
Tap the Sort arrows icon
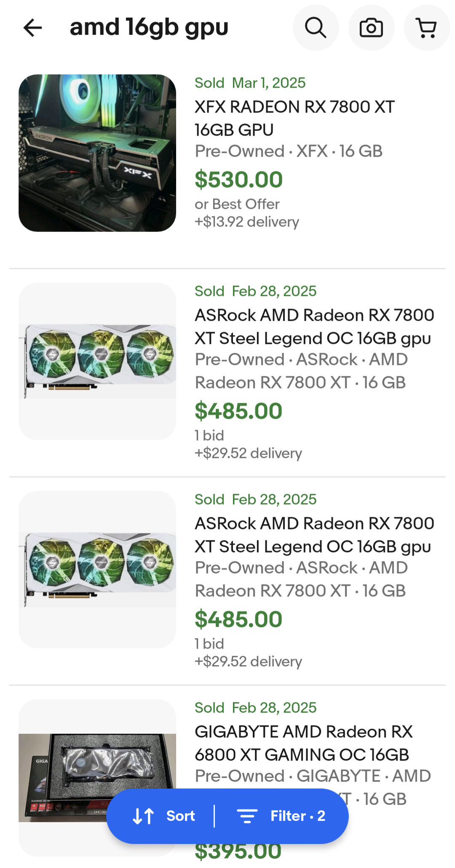pos(143,816)
